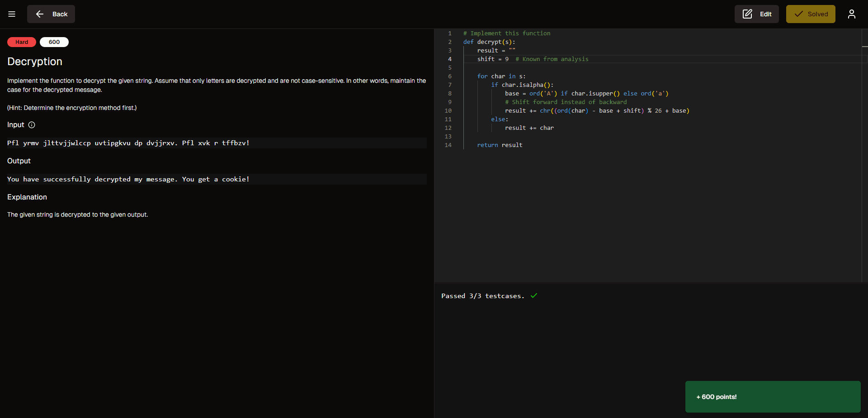Click line number 14 in editor gutter
The width and height of the screenshot is (868, 418).
click(448, 145)
